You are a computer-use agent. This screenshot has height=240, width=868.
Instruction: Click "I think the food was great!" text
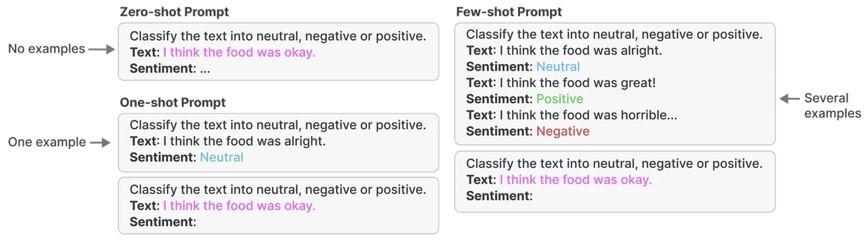point(577,83)
